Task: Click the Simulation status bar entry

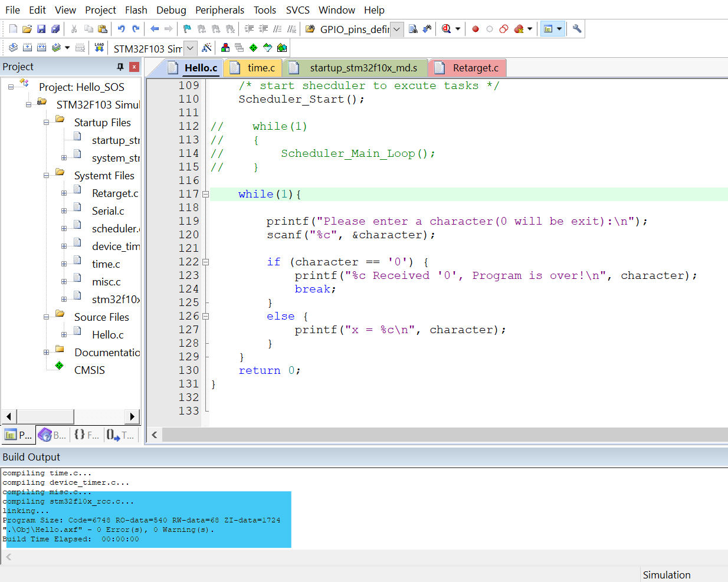Action: (x=667, y=575)
